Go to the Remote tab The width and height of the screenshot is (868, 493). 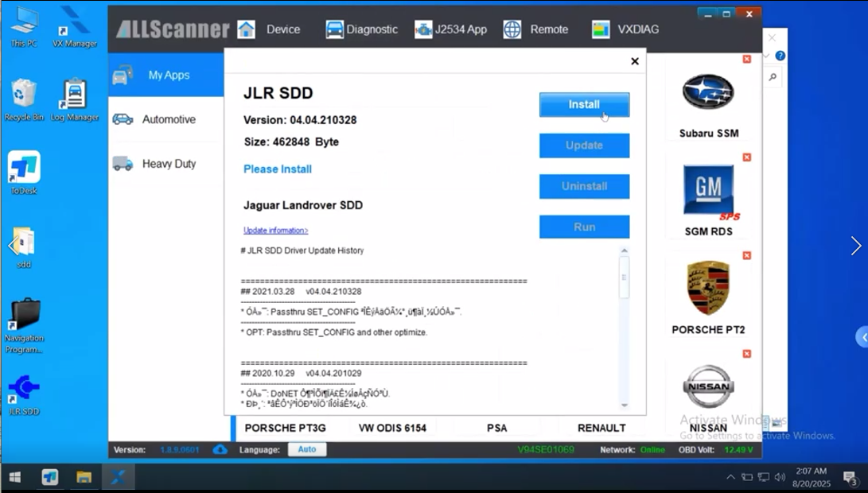pos(536,29)
